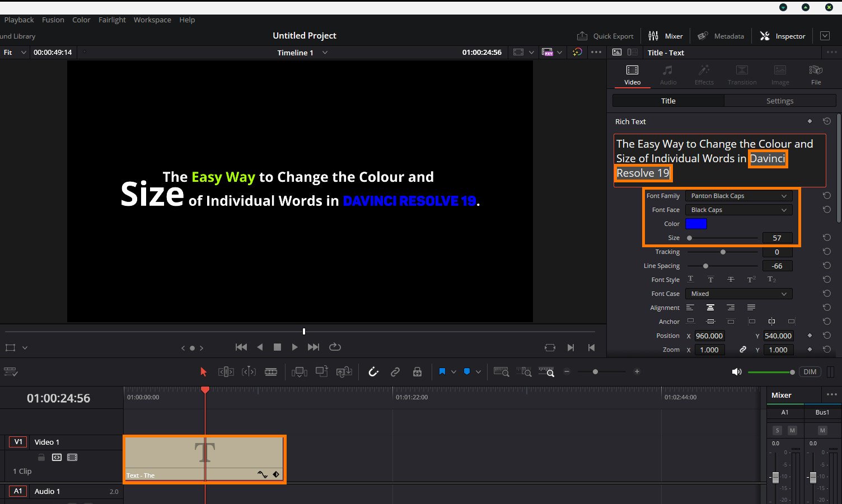Click the timeline zoom-in plus icon
The image size is (842, 504).
(x=637, y=371)
